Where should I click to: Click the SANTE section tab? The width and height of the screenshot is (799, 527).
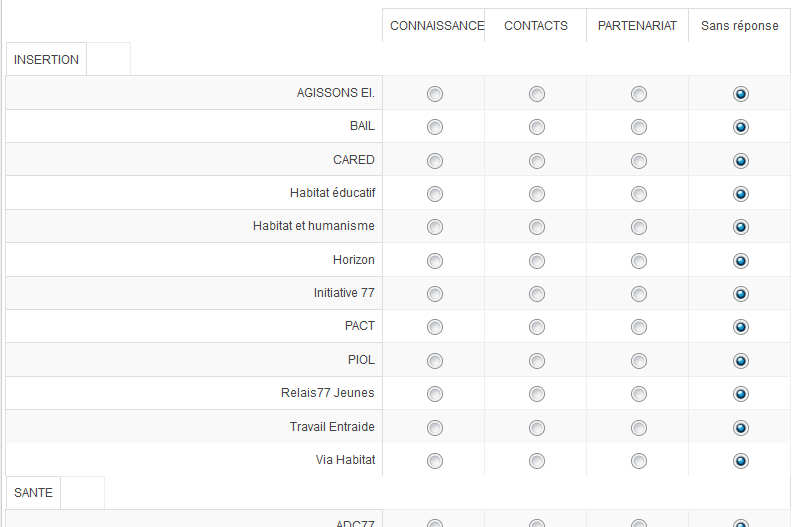[x=33, y=493]
